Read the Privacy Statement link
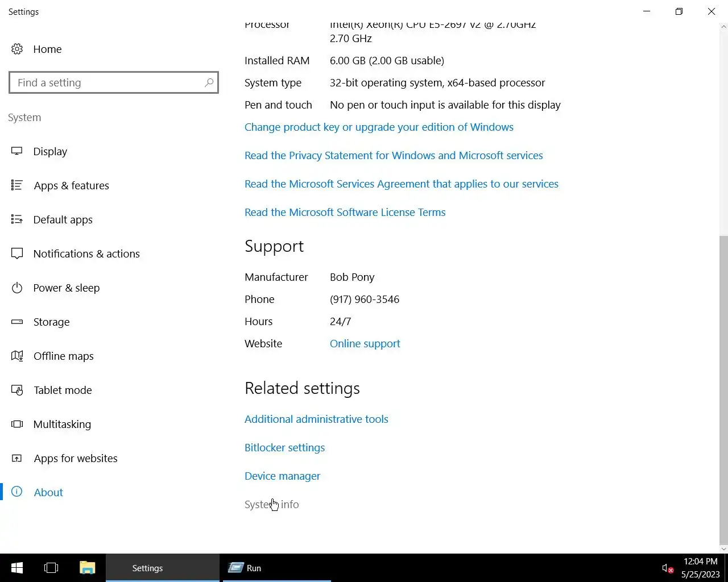 pos(394,155)
